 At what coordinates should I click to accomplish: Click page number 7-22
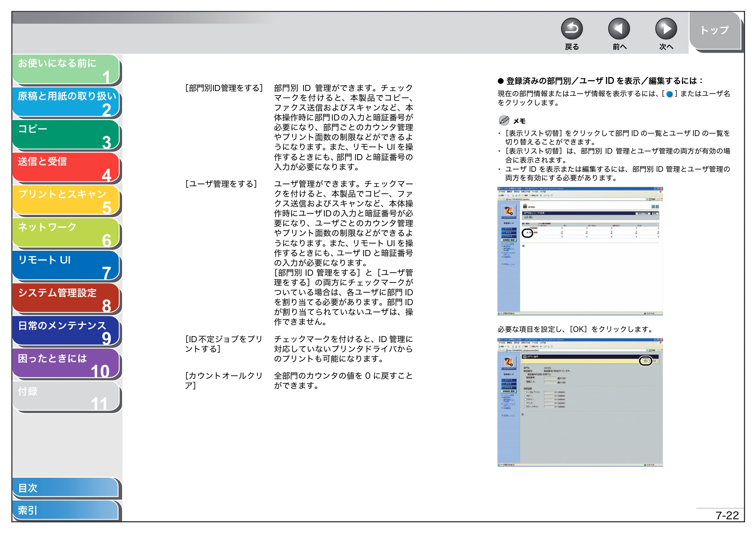pos(727,515)
